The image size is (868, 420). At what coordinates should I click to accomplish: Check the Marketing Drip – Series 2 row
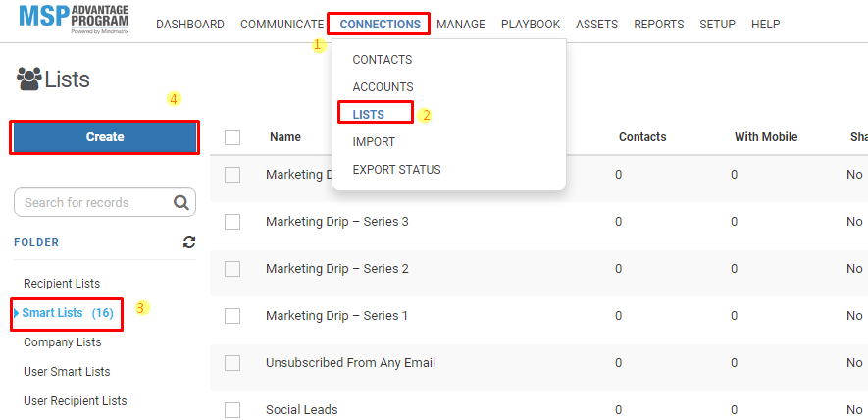tap(232, 269)
